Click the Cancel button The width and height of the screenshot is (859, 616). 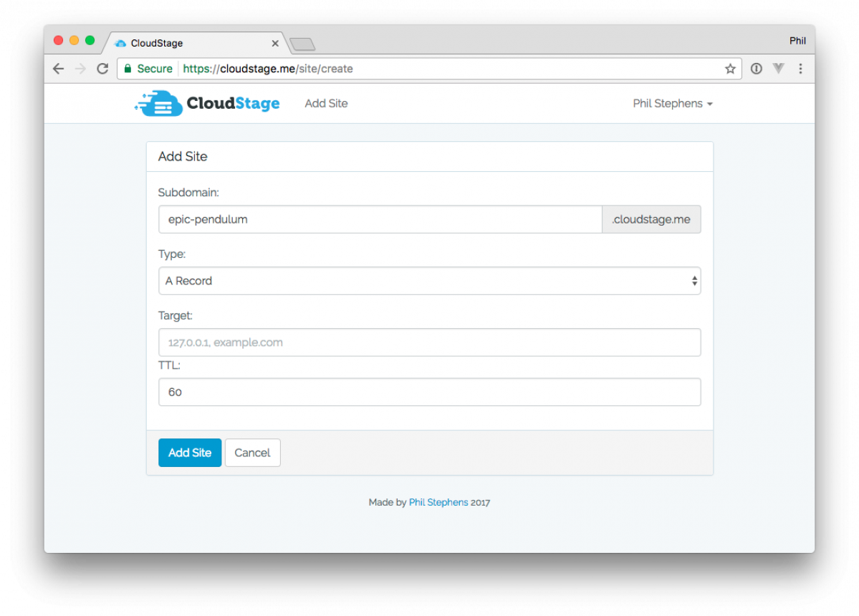click(x=253, y=453)
